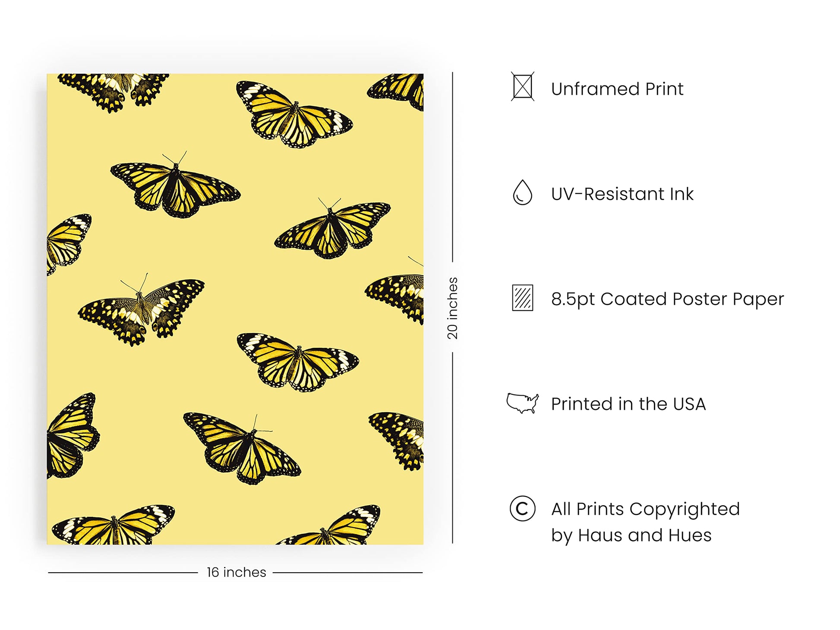Image resolution: width=840 pixels, height=630 pixels.
Task: Click the ink droplet icon
Action: [522, 192]
